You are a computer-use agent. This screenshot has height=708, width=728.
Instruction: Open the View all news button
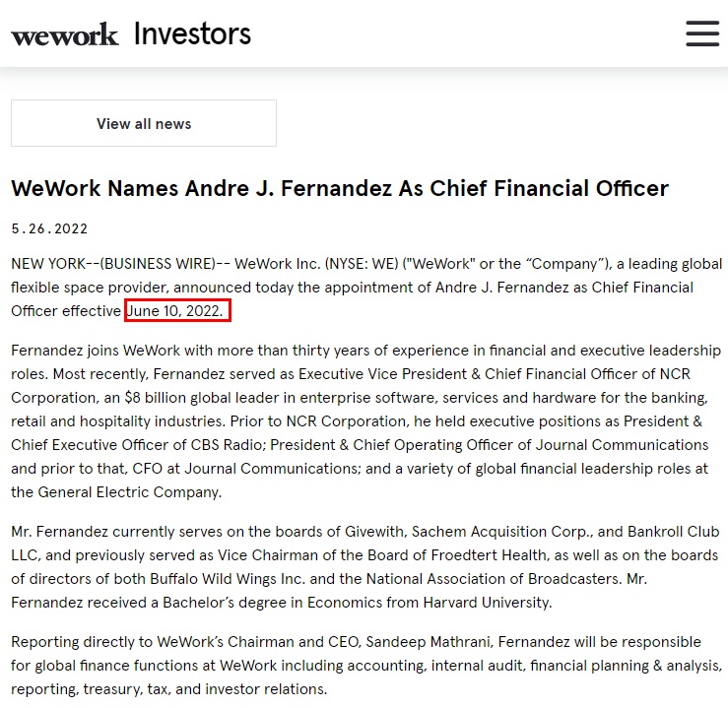[144, 123]
